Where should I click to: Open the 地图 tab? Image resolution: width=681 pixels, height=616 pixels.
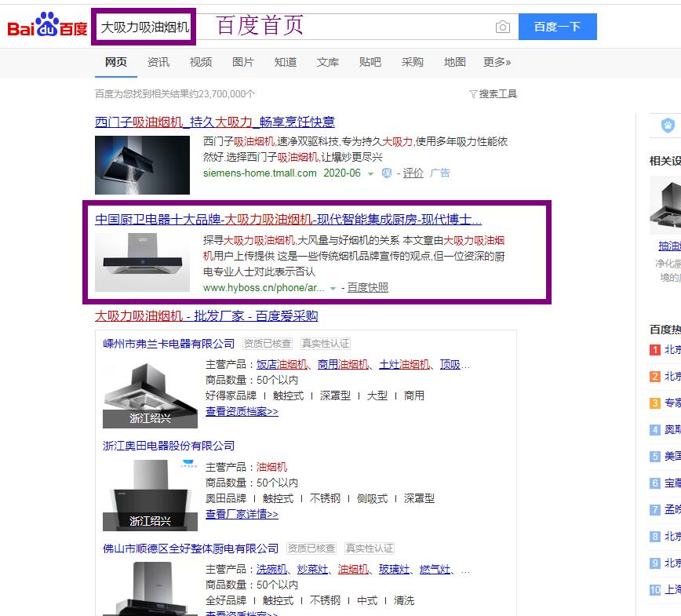pos(454,62)
